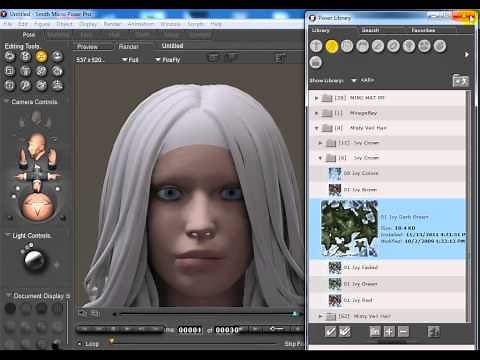
Task: Open the Figure menu
Action: click(x=42, y=24)
